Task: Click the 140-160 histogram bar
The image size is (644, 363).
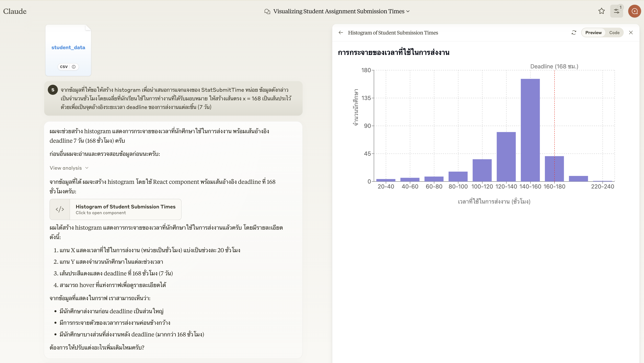Action: pyautogui.click(x=530, y=130)
